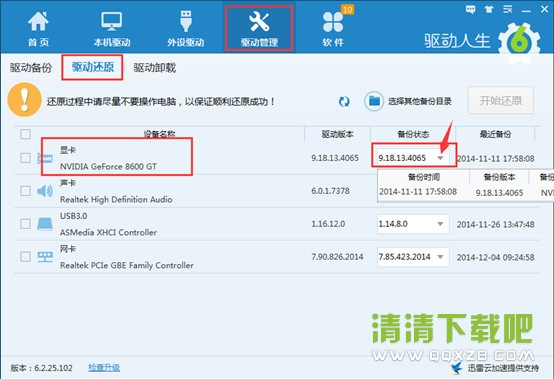This screenshot has width=554, height=379.
Task: Toggle the select-all checkbox in header
Action: [x=25, y=134]
